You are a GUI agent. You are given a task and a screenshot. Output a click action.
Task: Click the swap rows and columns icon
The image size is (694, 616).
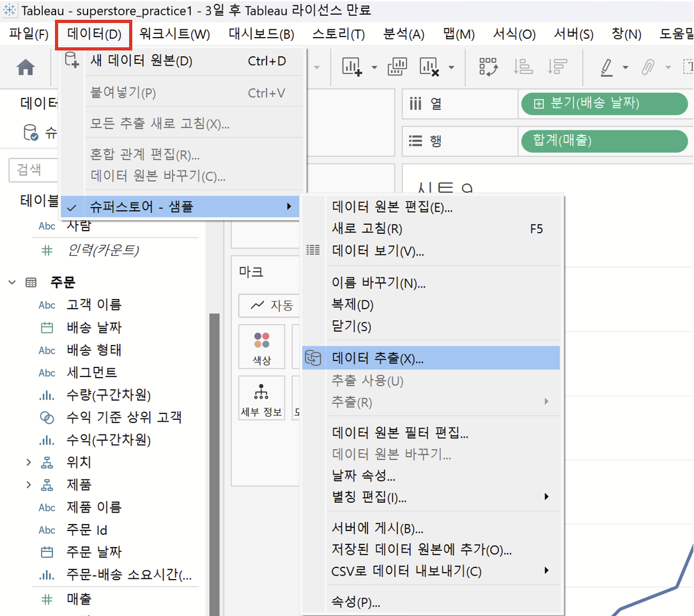click(x=488, y=67)
